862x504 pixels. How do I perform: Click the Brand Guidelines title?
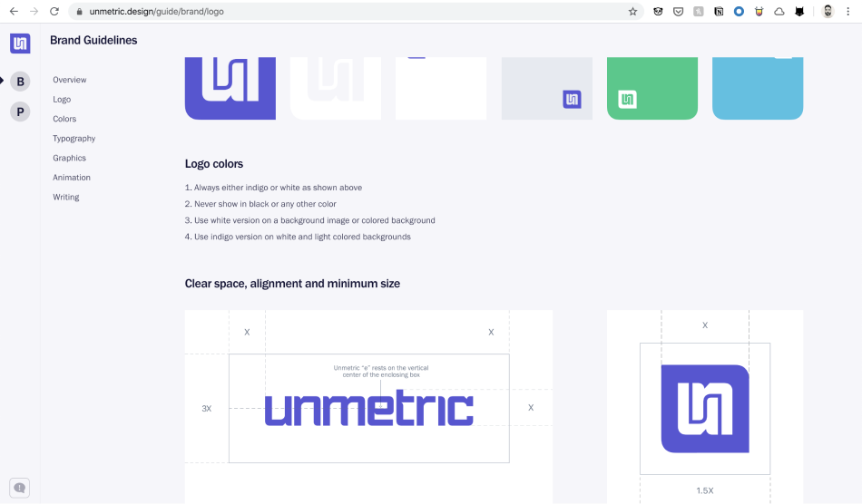click(x=93, y=40)
